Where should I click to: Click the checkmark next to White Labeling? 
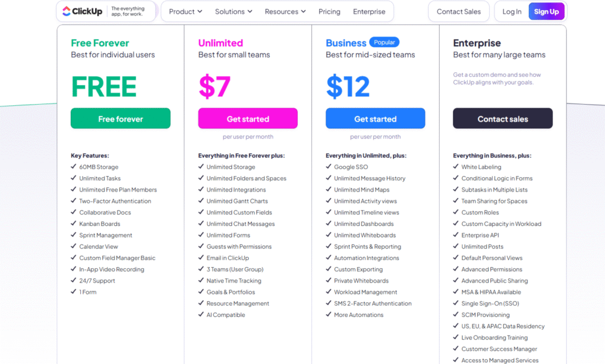456,167
